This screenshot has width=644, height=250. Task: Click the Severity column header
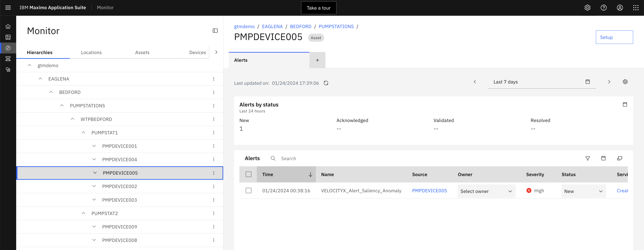(535, 174)
